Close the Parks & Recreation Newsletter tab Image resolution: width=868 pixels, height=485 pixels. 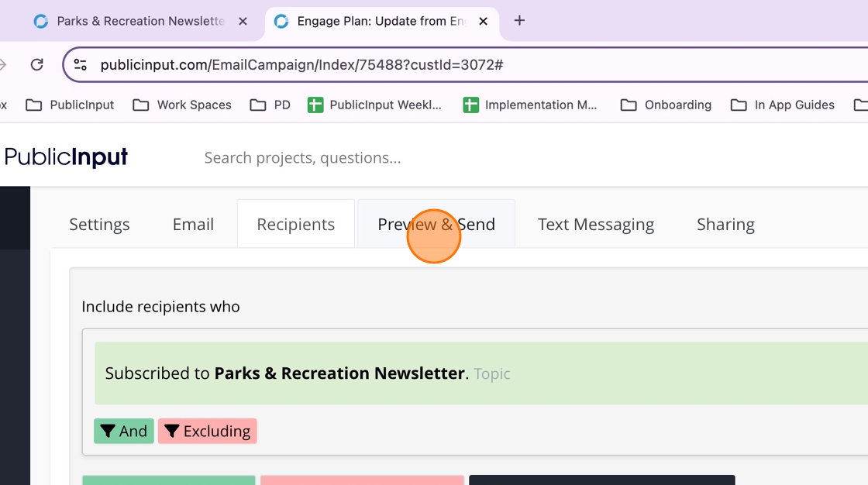click(x=243, y=22)
